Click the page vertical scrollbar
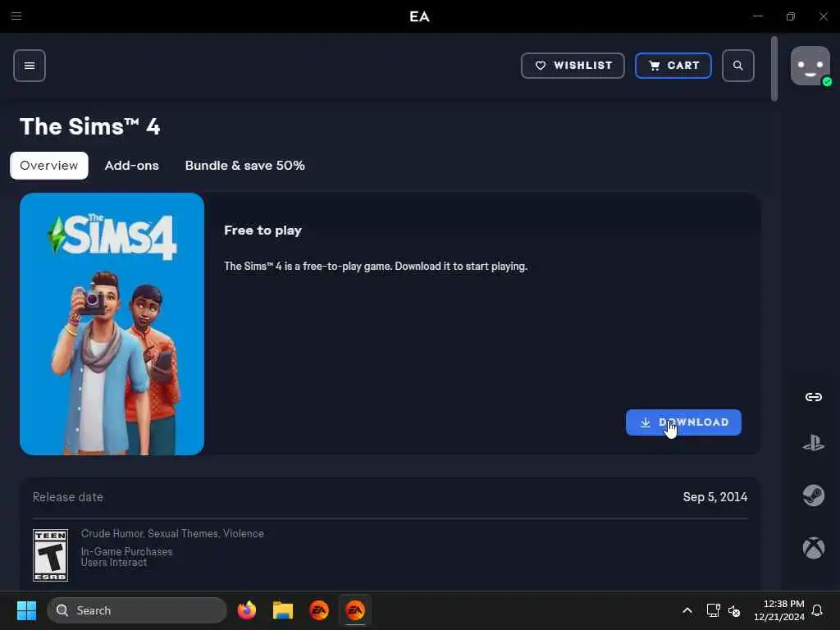Image resolution: width=840 pixels, height=630 pixels. pos(774,69)
